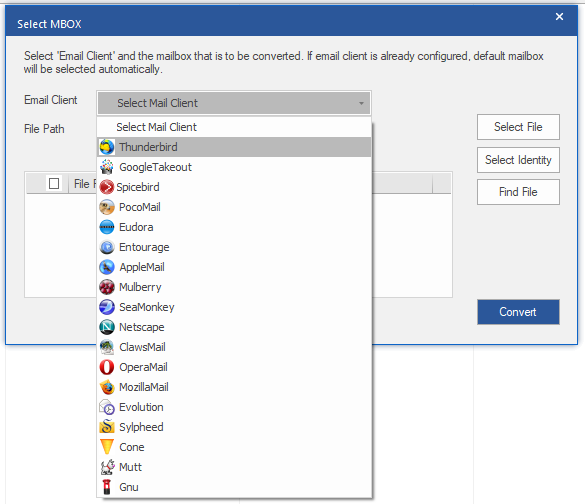
Task: Click the Thunderbird icon in list
Action: 107,147
